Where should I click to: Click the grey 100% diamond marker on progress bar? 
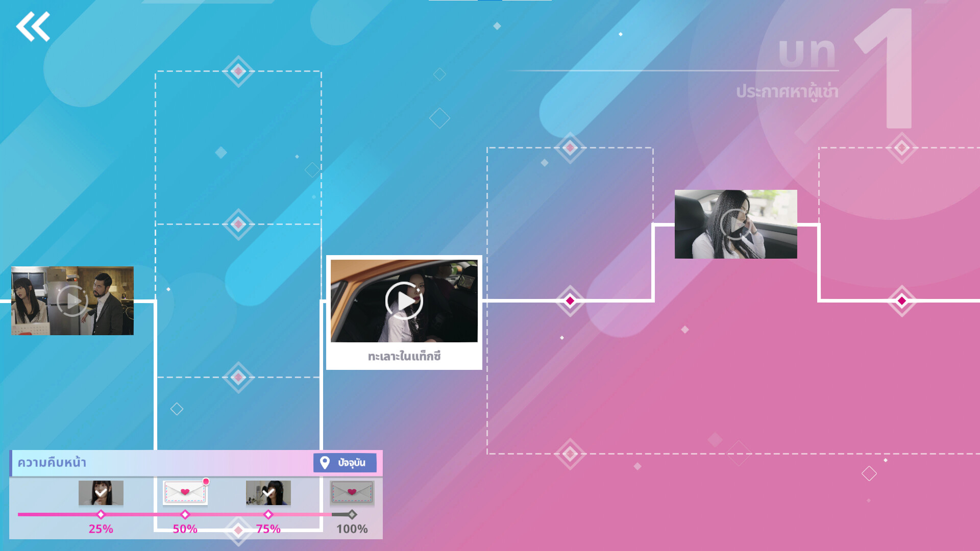click(352, 514)
